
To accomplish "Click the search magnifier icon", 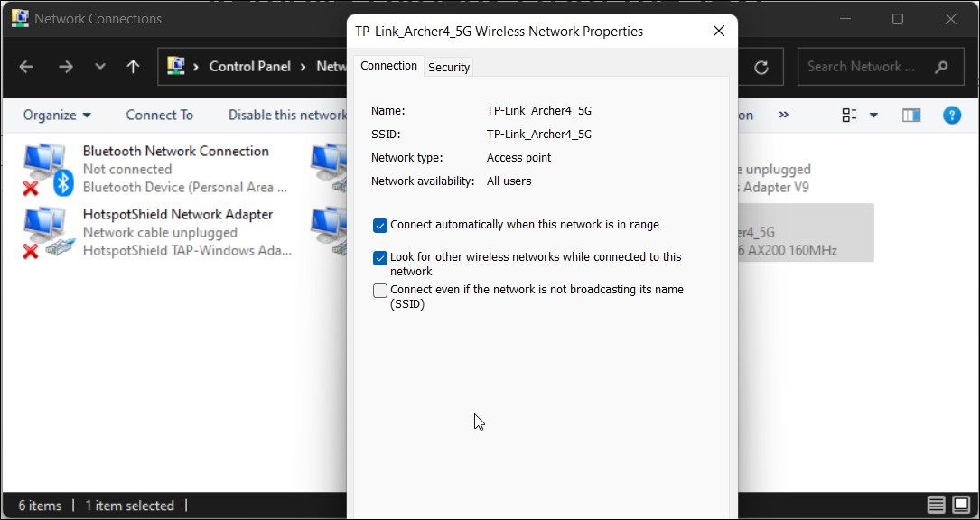I will [941, 66].
